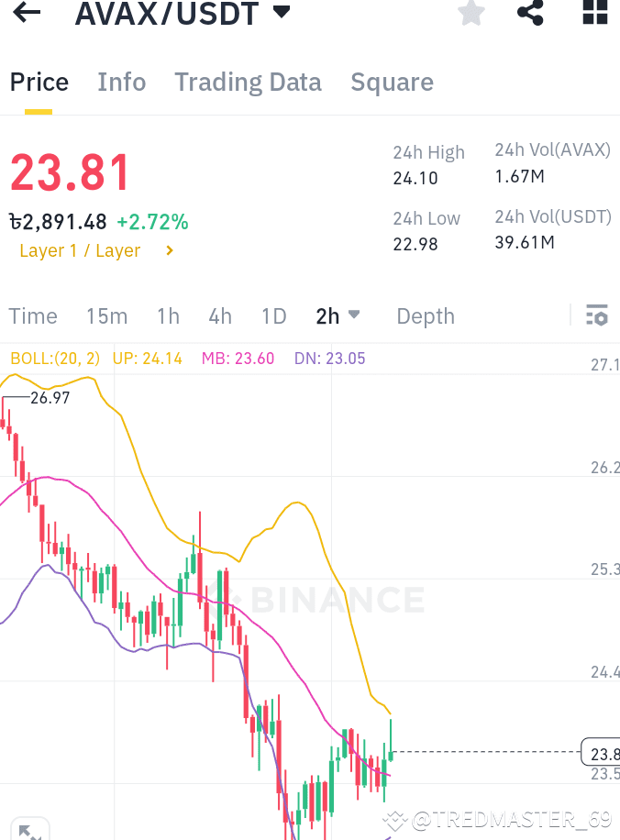Open the 2h interval dropdown
This screenshot has width=620, height=840.
[x=338, y=315]
